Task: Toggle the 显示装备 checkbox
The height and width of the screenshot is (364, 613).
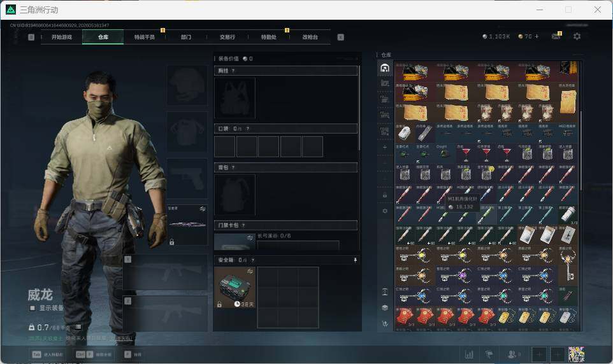Action: (32, 308)
